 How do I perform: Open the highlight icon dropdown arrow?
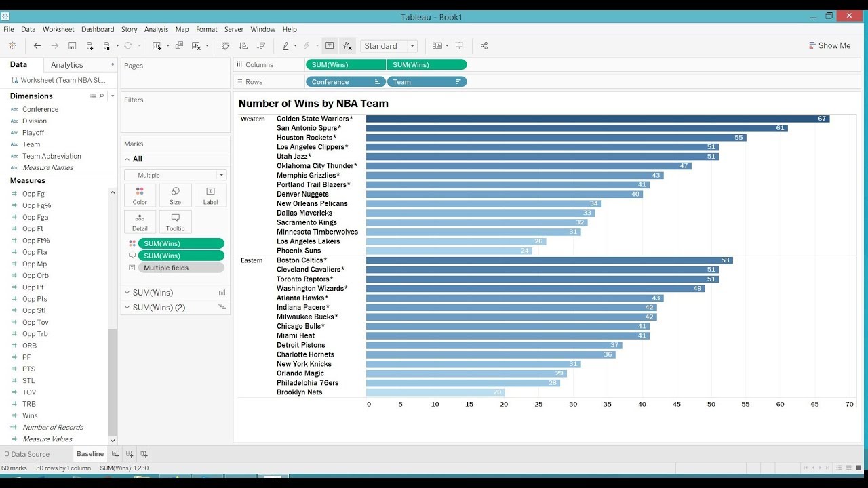[295, 46]
